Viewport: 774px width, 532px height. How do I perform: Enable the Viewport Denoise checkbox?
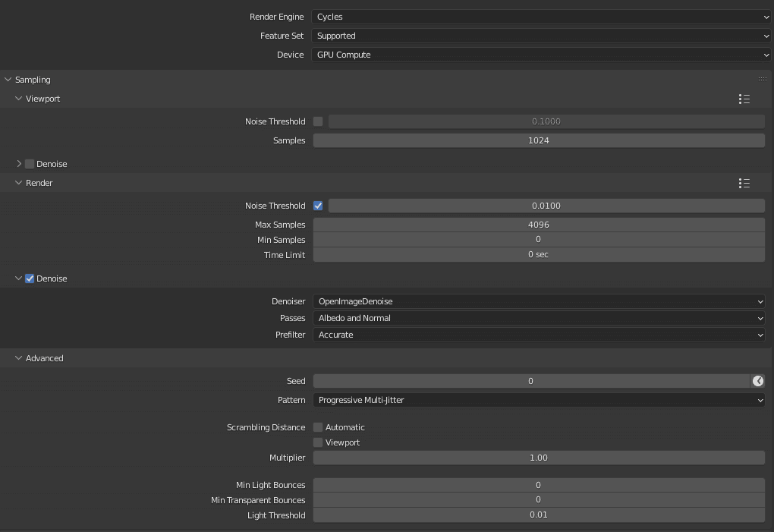click(x=30, y=164)
